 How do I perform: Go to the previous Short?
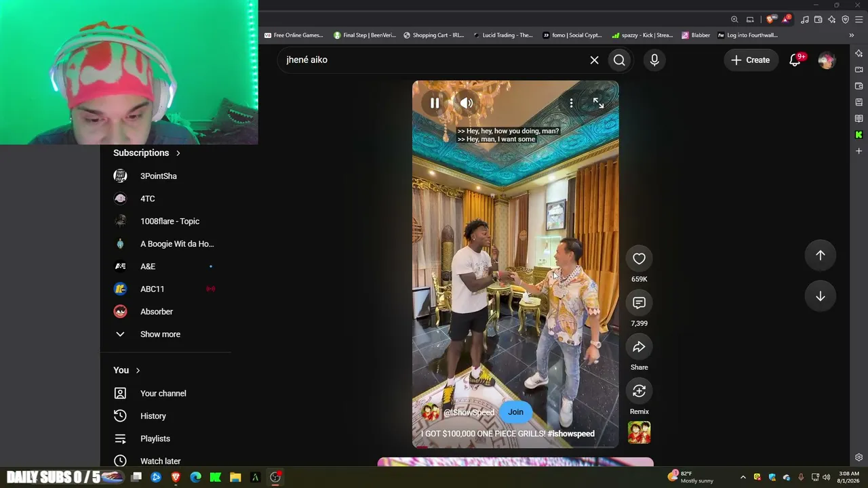(820, 256)
